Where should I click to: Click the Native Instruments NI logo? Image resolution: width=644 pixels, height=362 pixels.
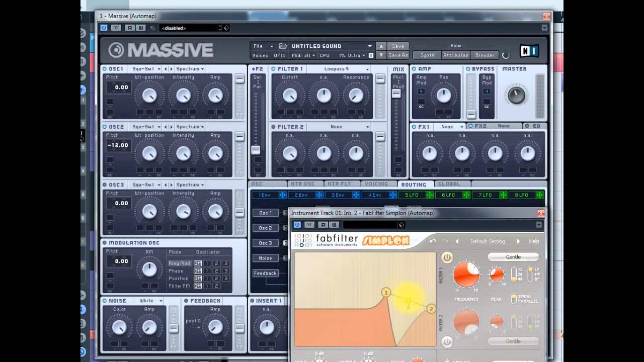(529, 51)
